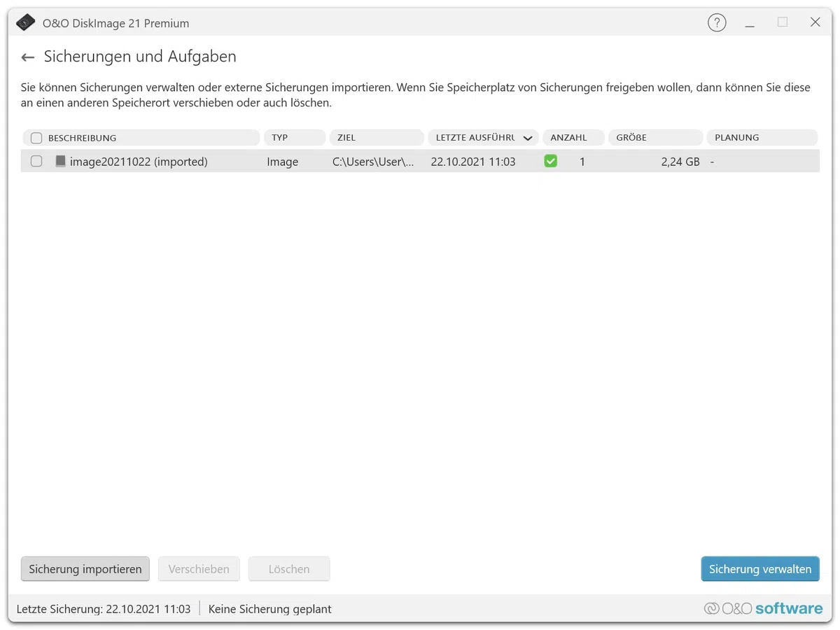This screenshot has width=840, height=630.
Task: Sort by the TYP column header
Action: click(x=295, y=137)
